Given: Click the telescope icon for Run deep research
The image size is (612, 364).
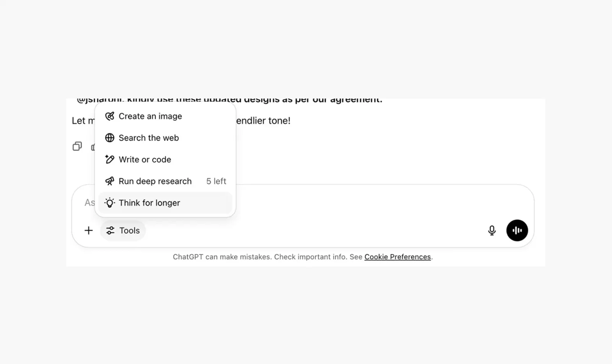Looking at the screenshot, I should click(110, 181).
